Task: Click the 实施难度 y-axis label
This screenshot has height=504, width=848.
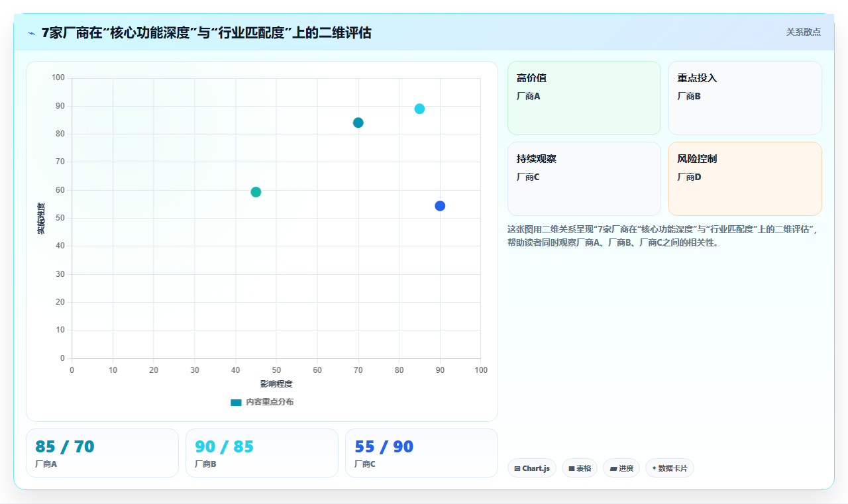Action: click(41, 219)
